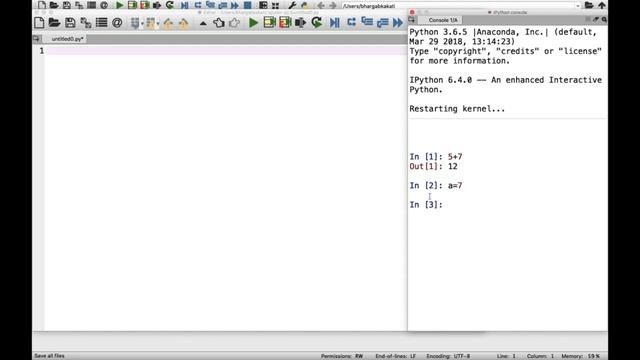Click grey interrupt-kernel square in console tab bar

(588, 19)
